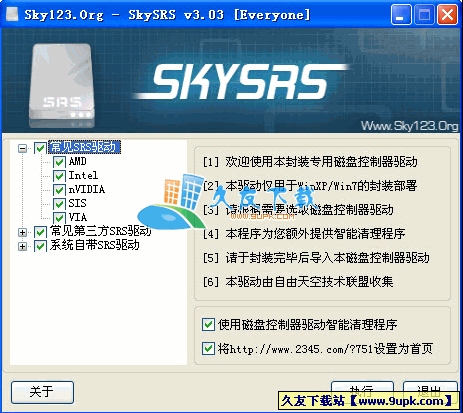Click the Www.Sky123.Org banner text
Screen dimensions: 463x413
coord(409,126)
